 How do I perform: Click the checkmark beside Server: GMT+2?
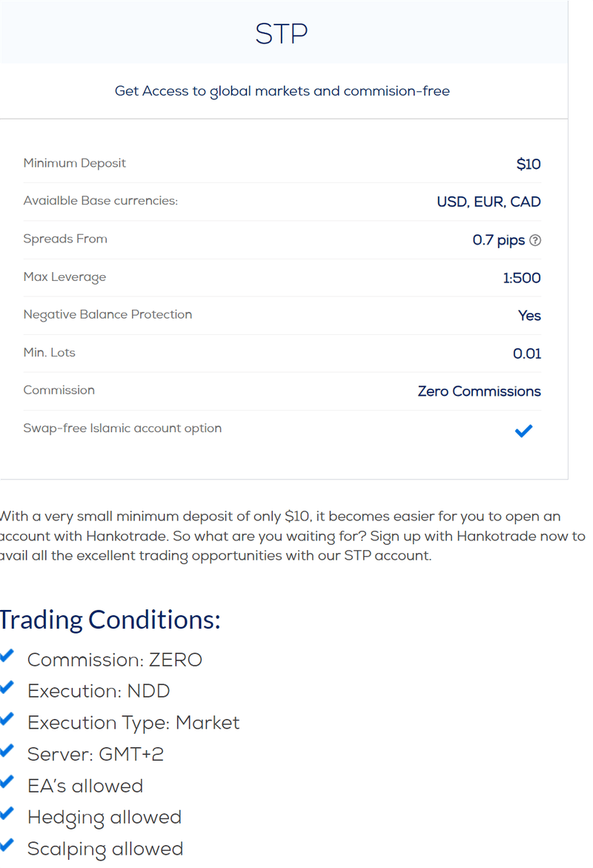7,749
